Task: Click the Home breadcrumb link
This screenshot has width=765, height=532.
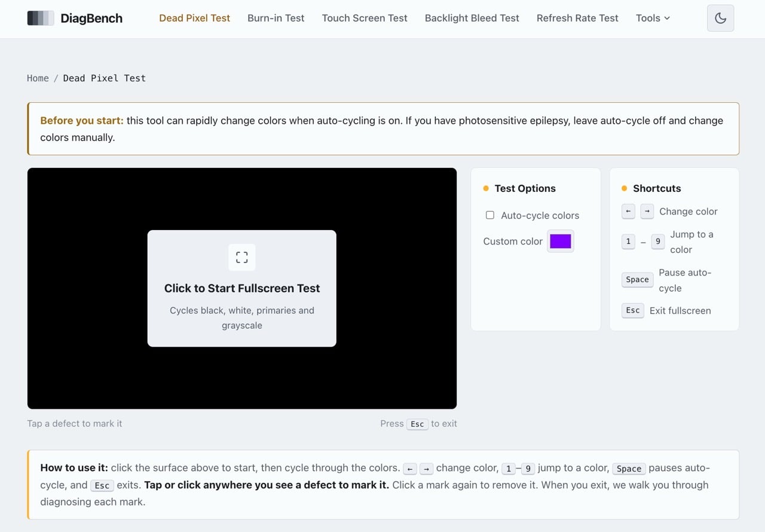Action: pos(38,78)
